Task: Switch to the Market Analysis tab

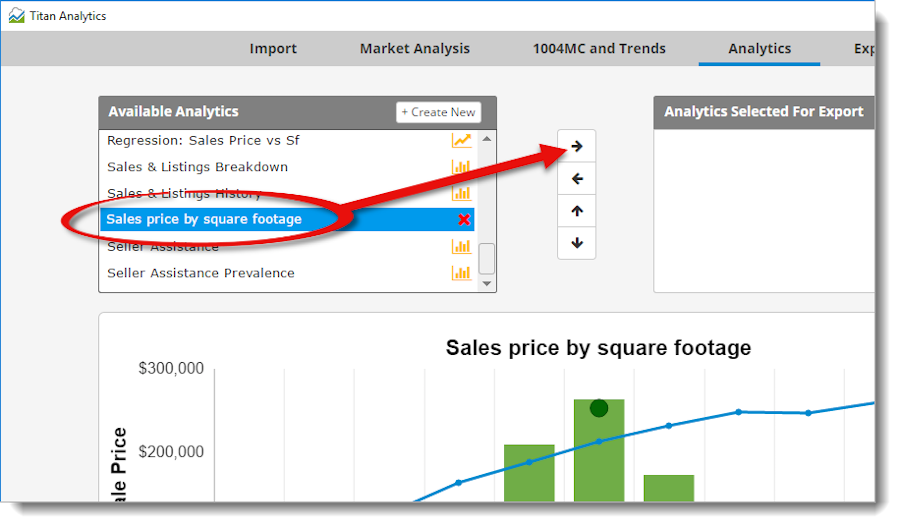Action: [415, 49]
